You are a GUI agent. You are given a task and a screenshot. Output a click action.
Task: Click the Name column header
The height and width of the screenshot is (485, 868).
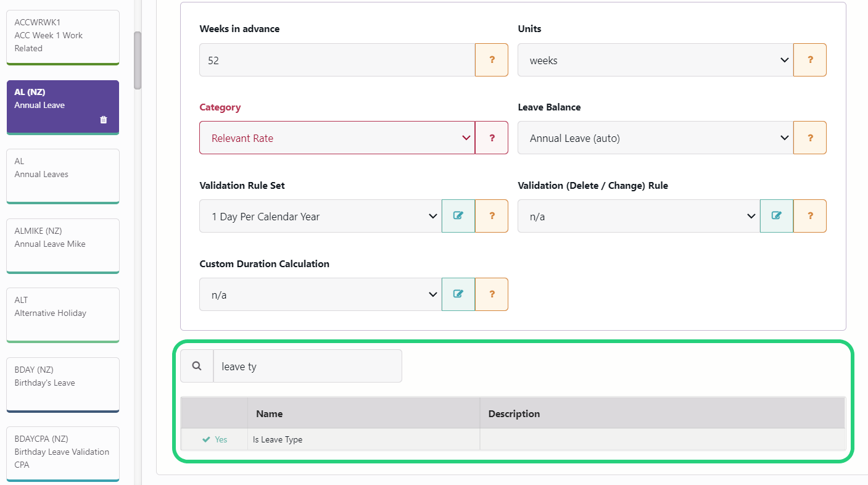pyautogui.click(x=364, y=413)
